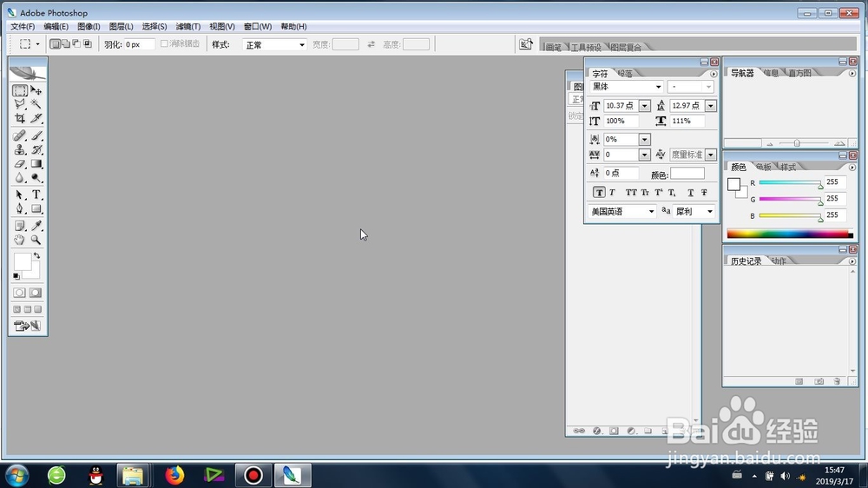Viewport: 868px width, 488px height.
Task: Open the 图像(I) menu
Action: 89,27
